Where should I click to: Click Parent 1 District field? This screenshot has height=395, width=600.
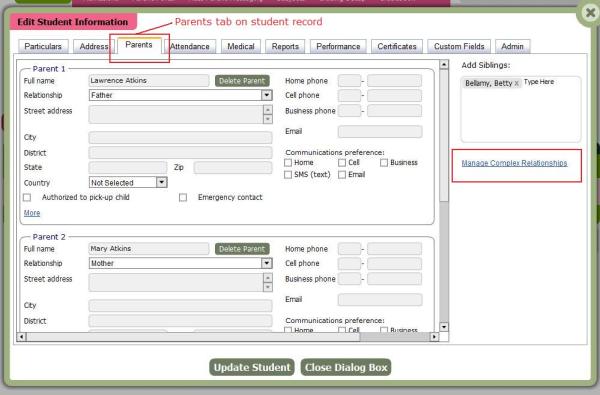(x=180, y=153)
